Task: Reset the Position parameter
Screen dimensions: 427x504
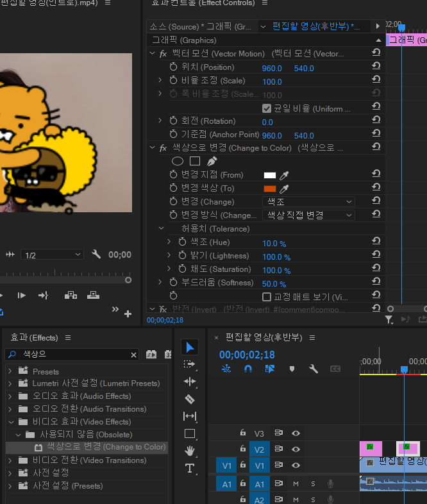Action: coord(376,66)
